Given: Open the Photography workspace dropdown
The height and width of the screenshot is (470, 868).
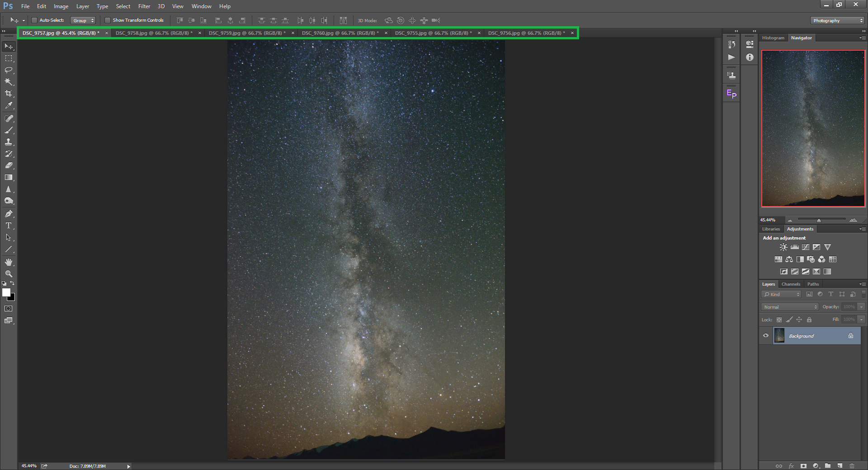Looking at the screenshot, I should pyautogui.click(x=837, y=20).
